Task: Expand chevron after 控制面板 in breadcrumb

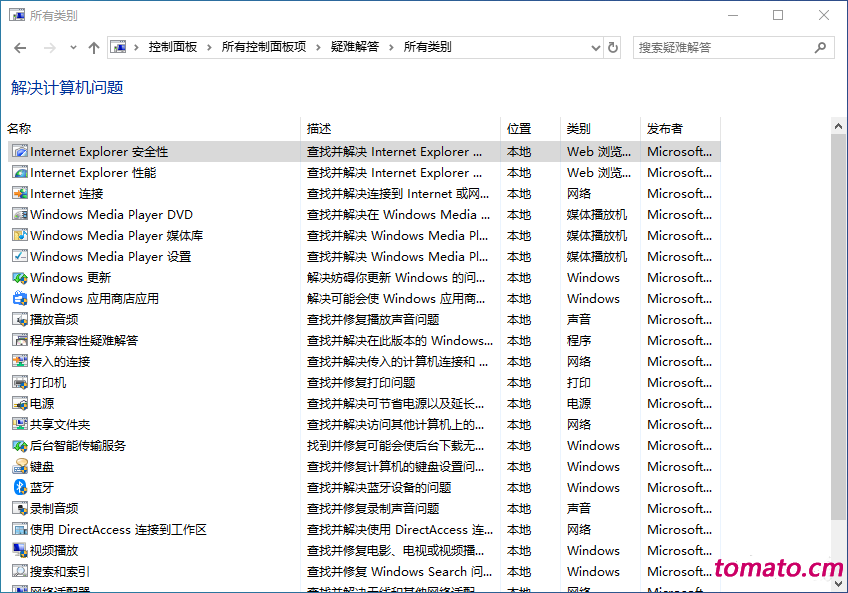Action: pos(209,48)
